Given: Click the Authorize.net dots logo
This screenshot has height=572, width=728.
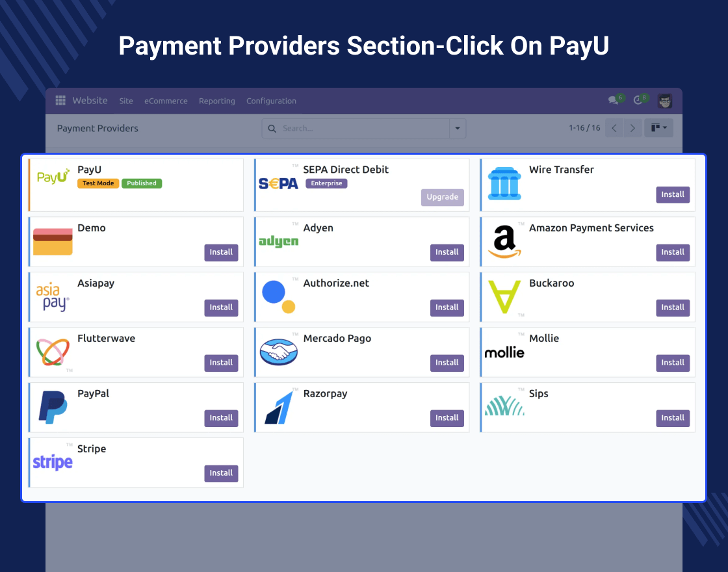Looking at the screenshot, I should click(x=279, y=296).
